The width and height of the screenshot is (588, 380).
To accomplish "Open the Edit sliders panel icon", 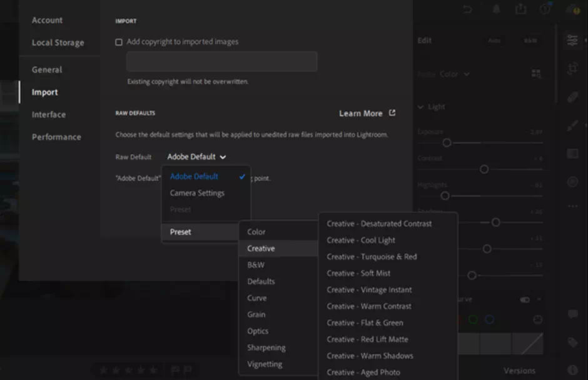I will pos(572,40).
